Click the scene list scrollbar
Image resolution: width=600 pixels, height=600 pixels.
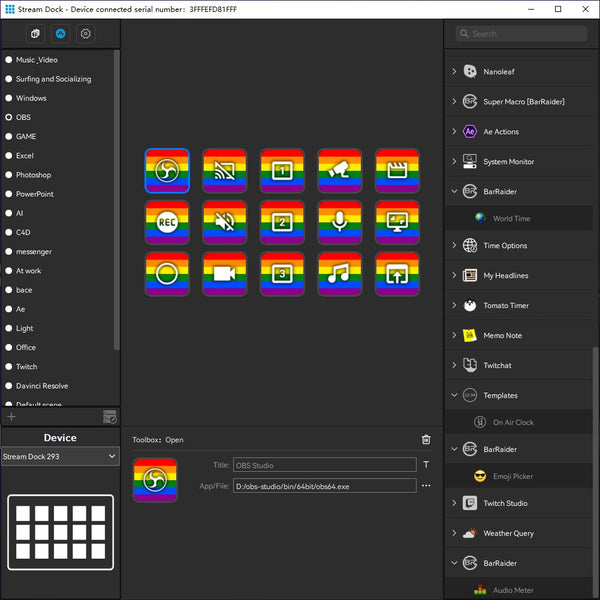pyautogui.click(x=117, y=200)
